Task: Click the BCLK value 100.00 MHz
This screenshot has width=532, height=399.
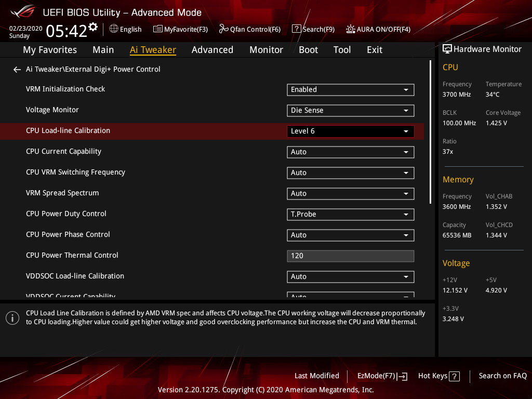Action: pos(459,123)
